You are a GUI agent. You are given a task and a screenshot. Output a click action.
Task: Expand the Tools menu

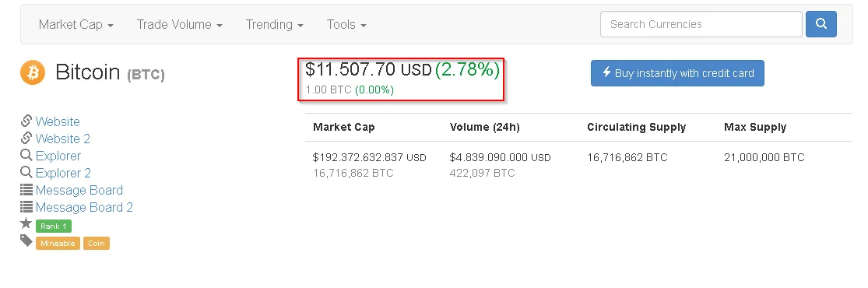[x=346, y=24]
